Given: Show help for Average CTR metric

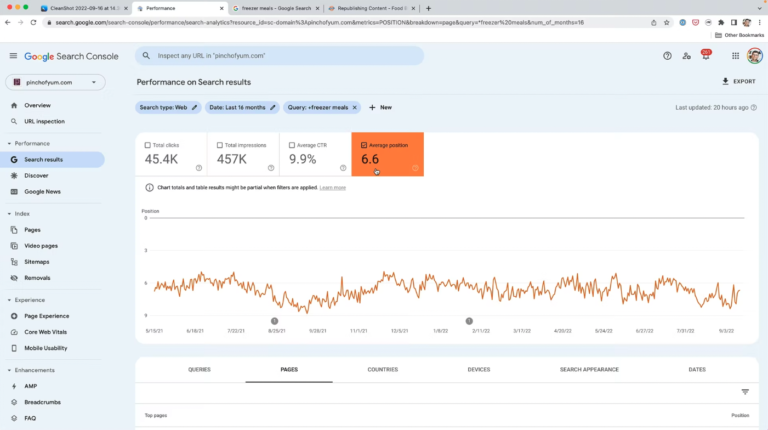Looking at the screenshot, I should pyautogui.click(x=343, y=168).
